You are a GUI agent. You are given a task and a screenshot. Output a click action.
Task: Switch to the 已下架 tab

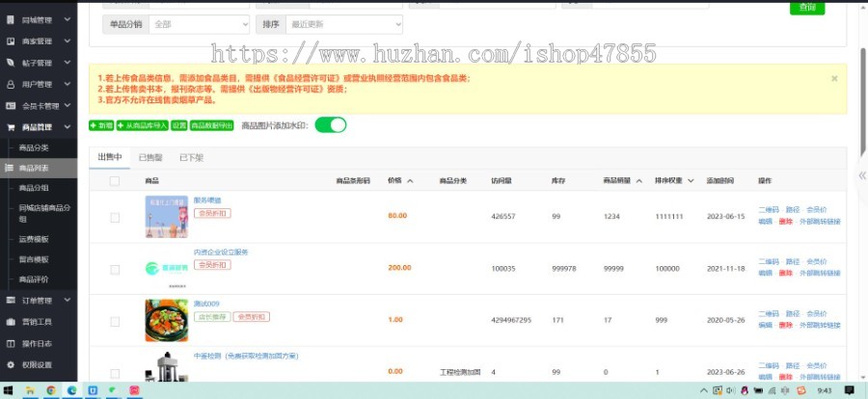tap(192, 158)
